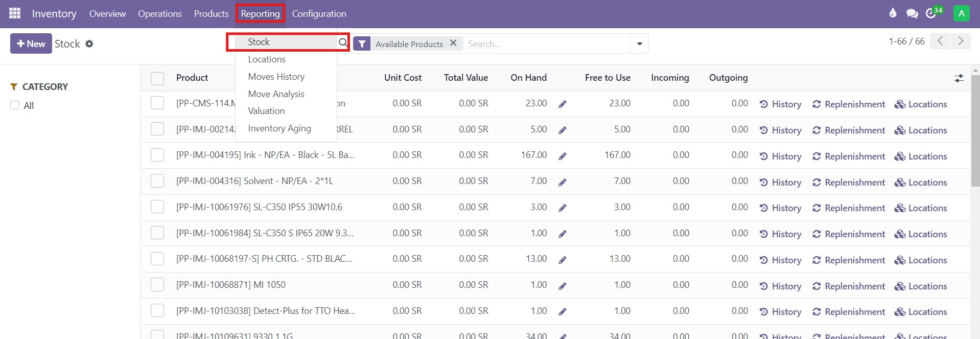Click the New button
Image resolution: width=980 pixels, height=339 pixels.
(31, 44)
